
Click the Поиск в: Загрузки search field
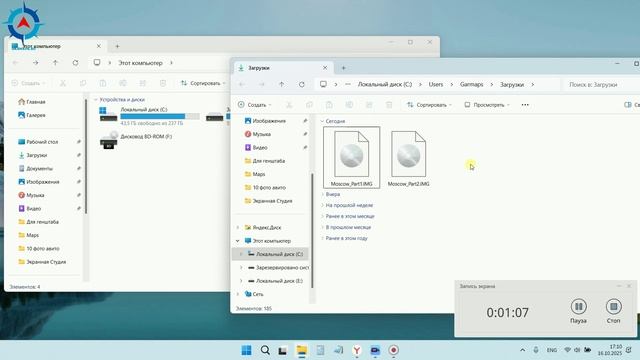point(600,84)
